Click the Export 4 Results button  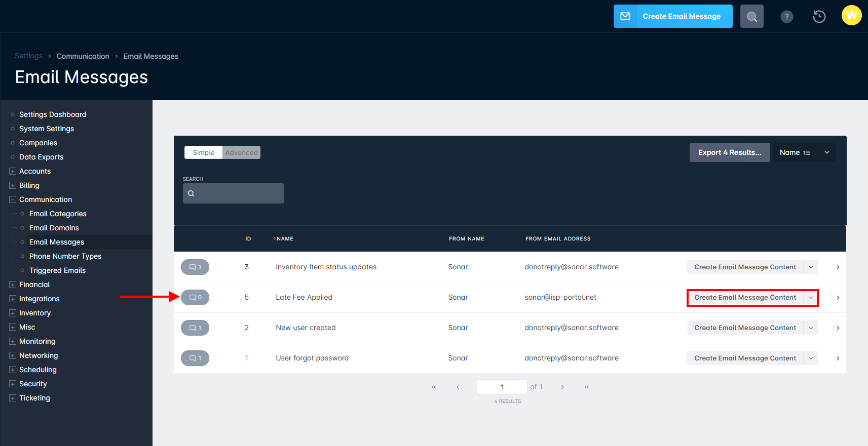[730, 152]
